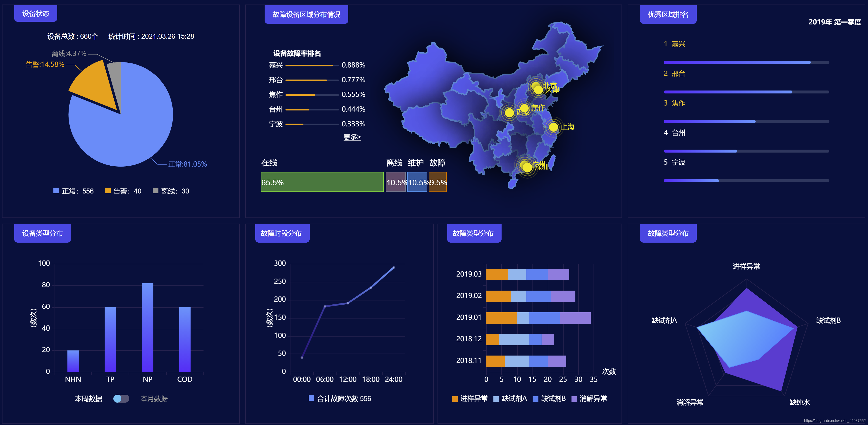Switch the weekly/monthly data toggle
This screenshot has width=868, height=425.
tap(121, 399)
